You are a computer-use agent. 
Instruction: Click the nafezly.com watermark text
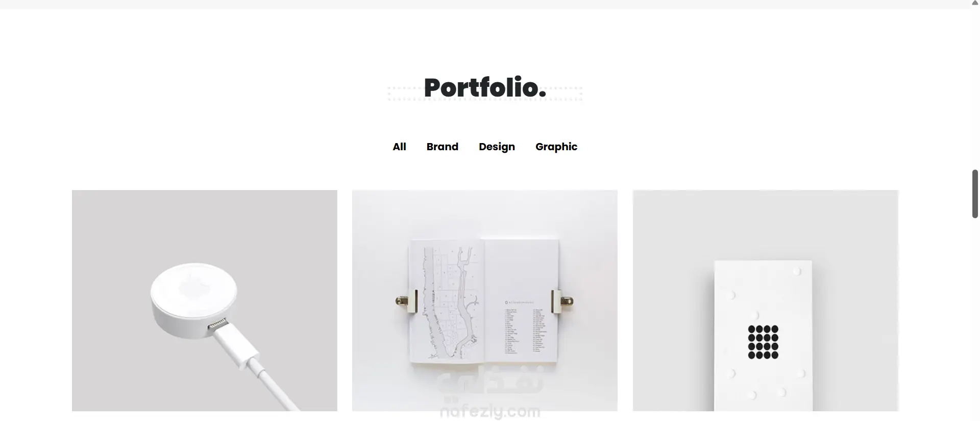(x=490, y=411)
